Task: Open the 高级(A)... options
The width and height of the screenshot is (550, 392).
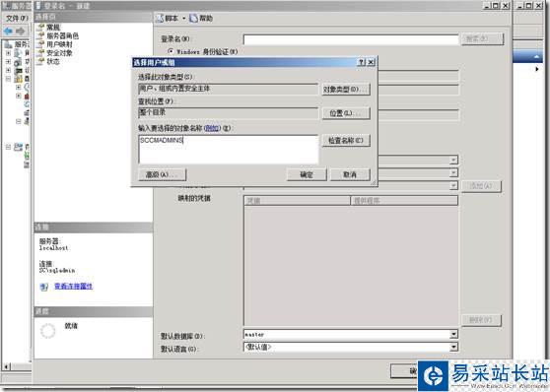Action: [162, 174]
